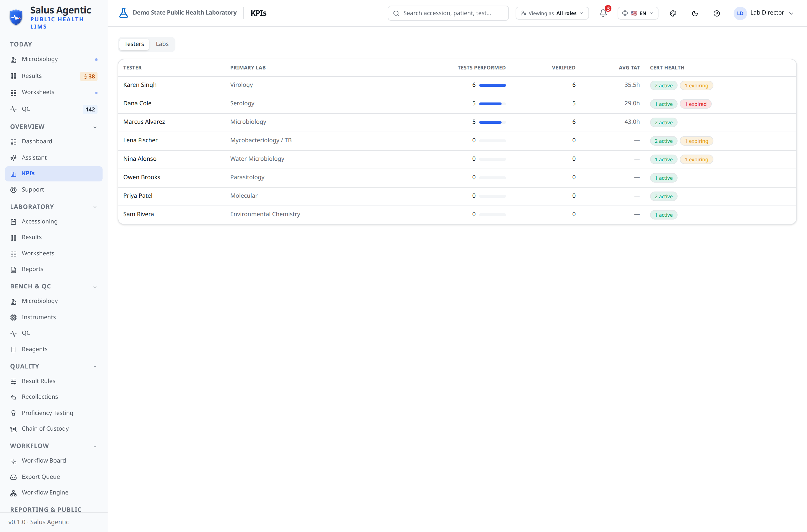Select the Sam Rivera tester name
Screen dimensions: 807x532
pos(138,214)
